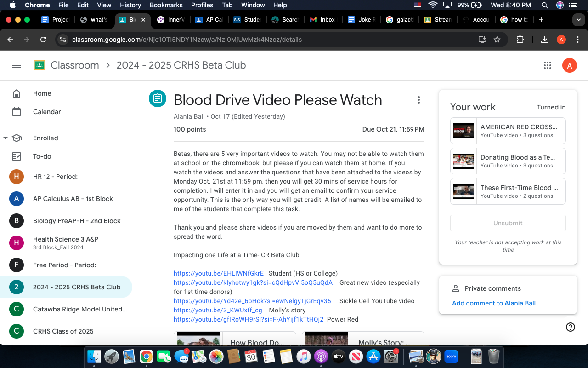Viewport: 588px width, 368px height.
Task: Open the Google apps grid launcher
Action: point(547,65)
